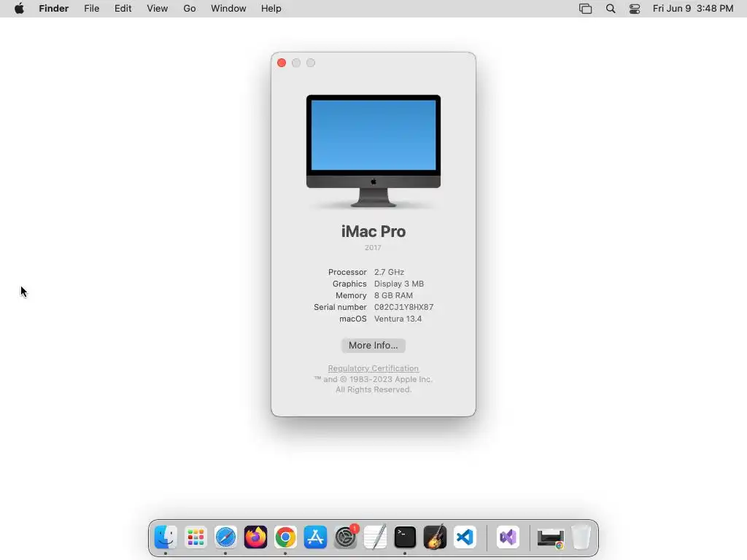Open Stage Manager icon in menu bar
This screenshot has width=747, height=560.
pyautogui.click(x=586, y=9)
